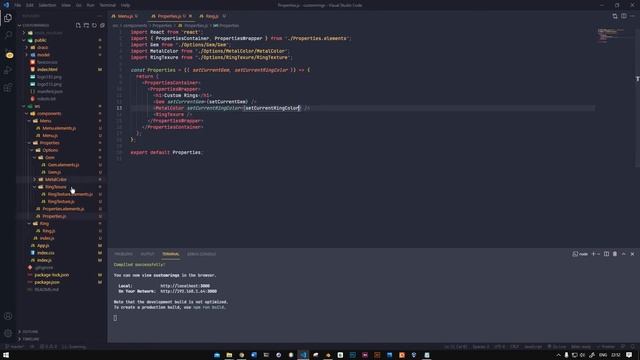The height and width of the screenshot is (360, 640).
Task: Open the Search view in activity bar
Action: pyautogui.click(x=8, y=35)
